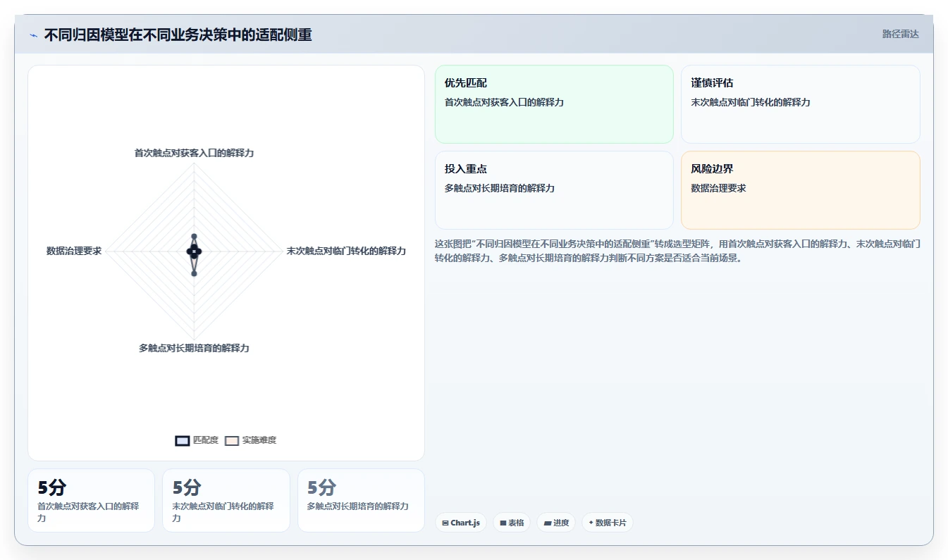Image resolution: width=948 pixels, height=560 pixels.
Task: Click the 多触点对长期培育的解释力 radar axis label
Action: point(194,348)
